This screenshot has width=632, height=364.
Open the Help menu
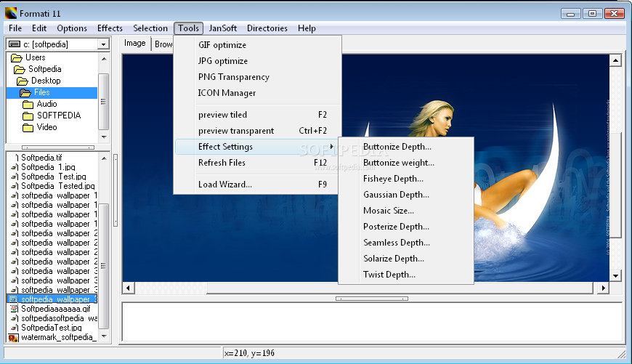tap(307, 28)
